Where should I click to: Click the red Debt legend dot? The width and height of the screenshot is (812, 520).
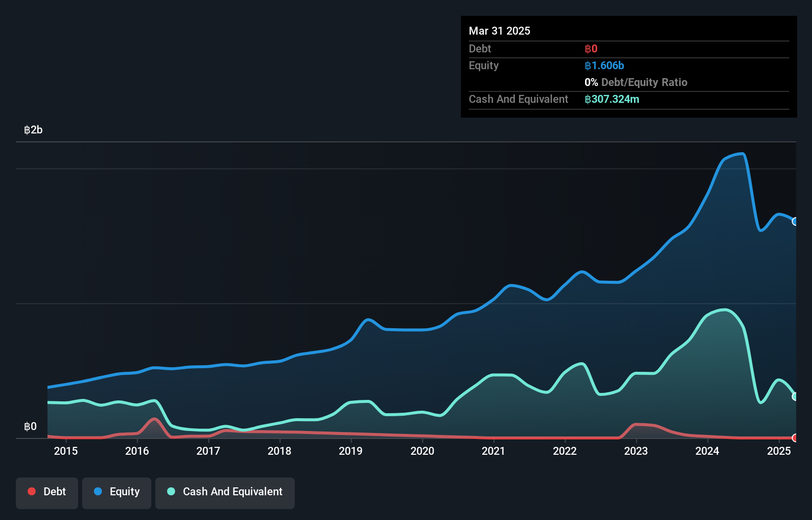[32, 491]
